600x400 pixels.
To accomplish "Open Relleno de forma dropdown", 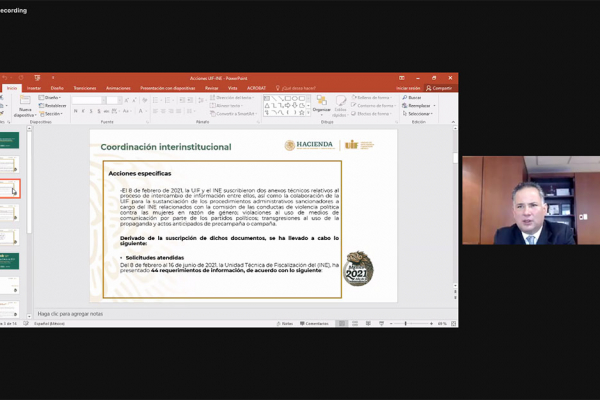I will point(372,98).
